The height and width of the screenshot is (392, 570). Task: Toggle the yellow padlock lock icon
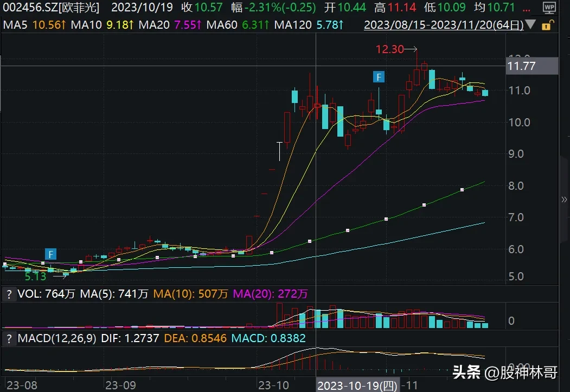tap(548, 25)
